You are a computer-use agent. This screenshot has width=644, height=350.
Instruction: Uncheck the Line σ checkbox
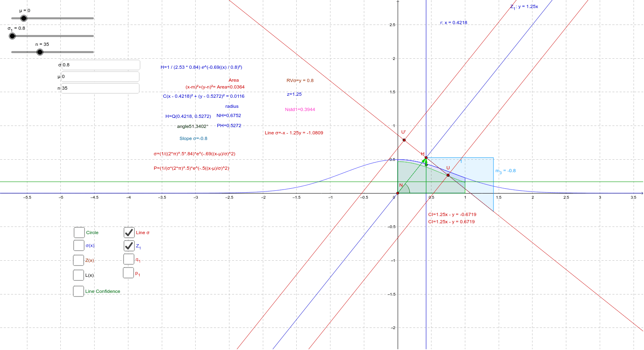[x=129, y=233]
